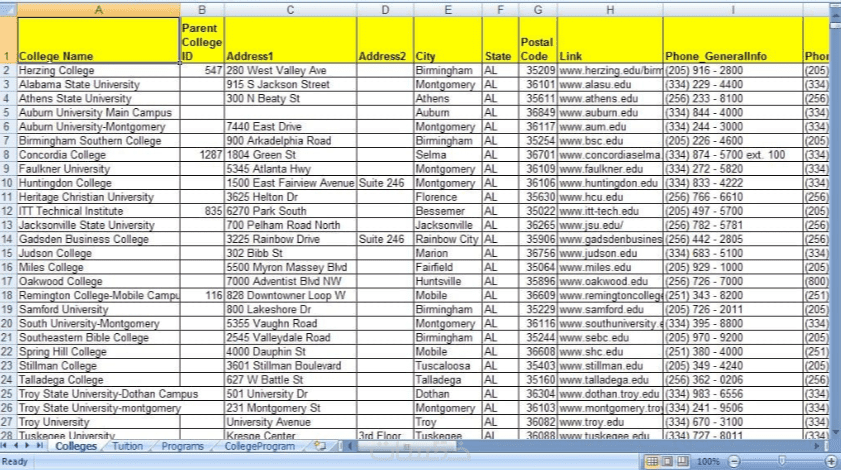The image size is (841, 470).
Task: Select column H header
Action: pos(610,10)
